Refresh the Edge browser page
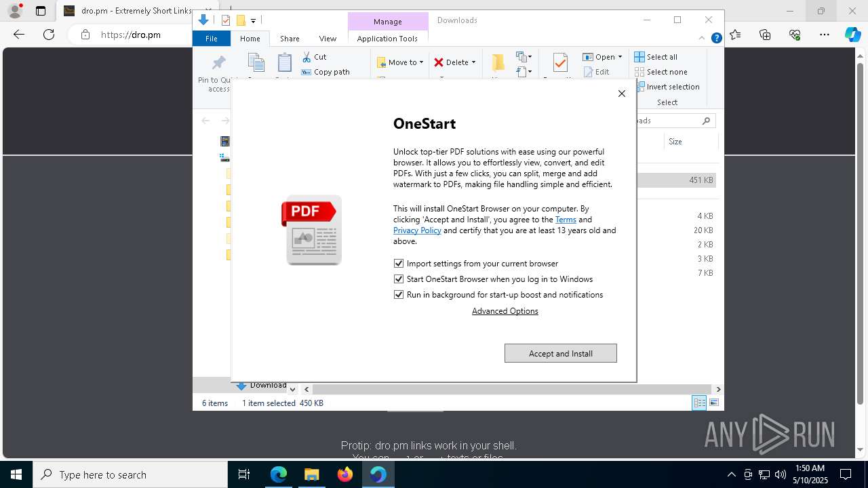868x488 pixels. click(x=49, y=35)
